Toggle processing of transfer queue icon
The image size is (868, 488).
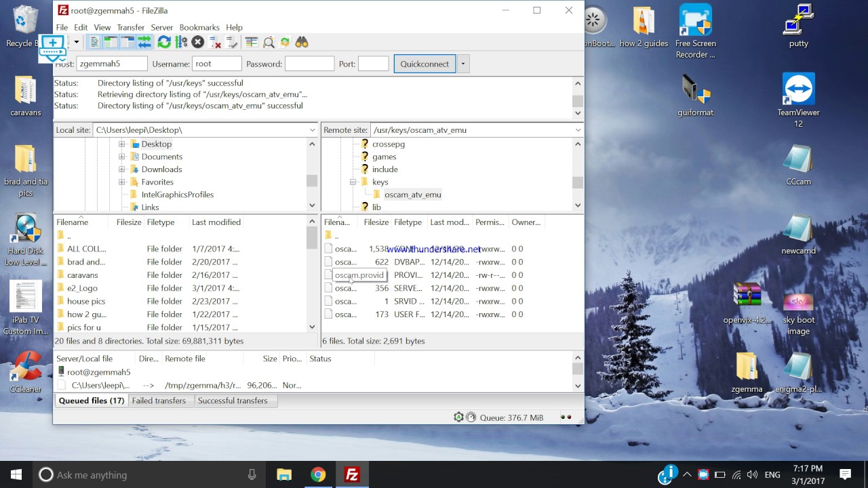[181, 42]
